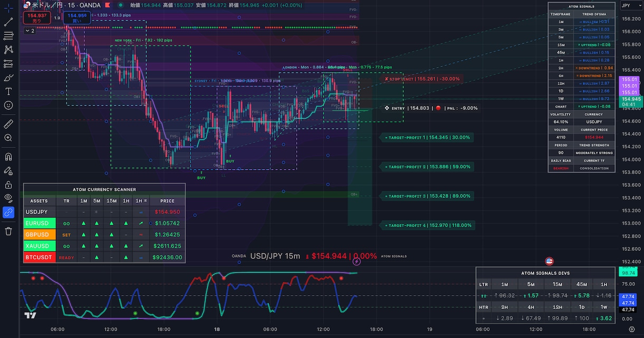This screenshot has height=338, width=644.
Task: Click the purple lightning bolt icon
Action: coord(356,261)
